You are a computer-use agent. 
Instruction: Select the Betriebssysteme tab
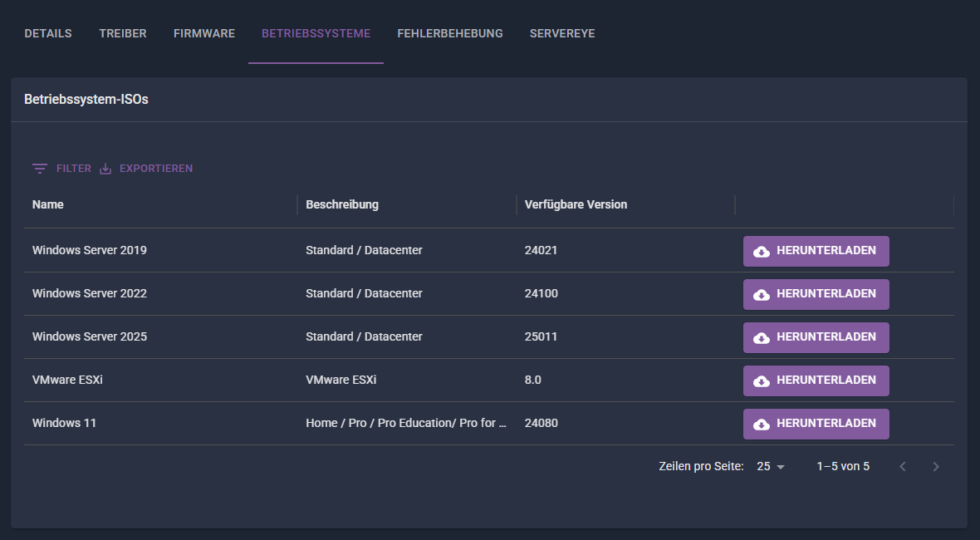[x=316, y=34]
